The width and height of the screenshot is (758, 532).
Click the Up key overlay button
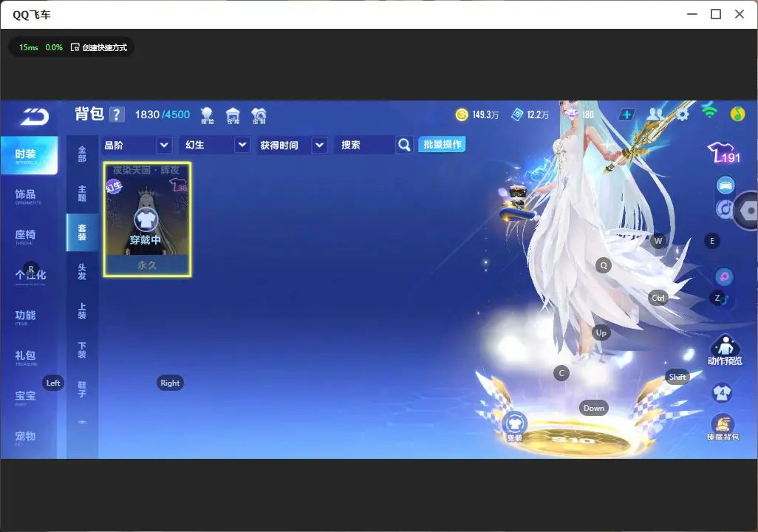coord(601,332)
